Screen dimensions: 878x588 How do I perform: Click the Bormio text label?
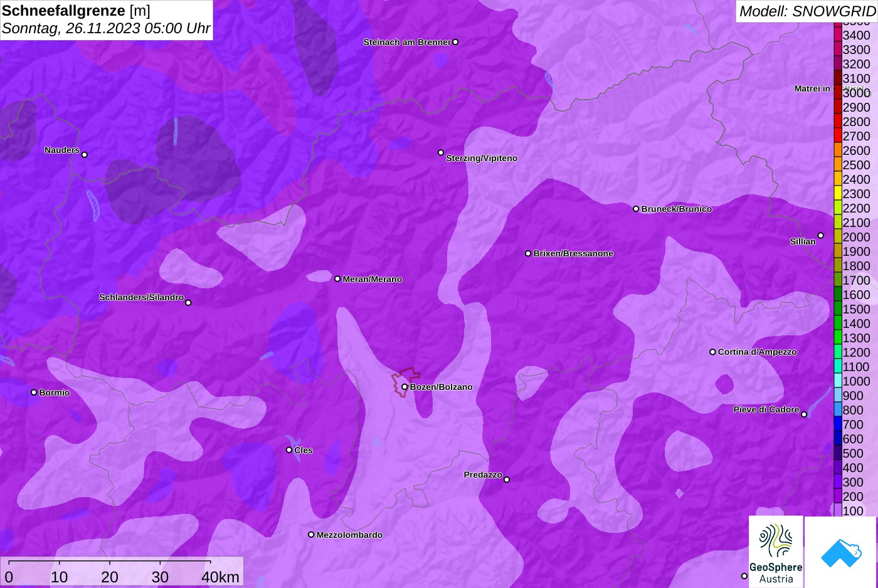[x=55, y=392]
